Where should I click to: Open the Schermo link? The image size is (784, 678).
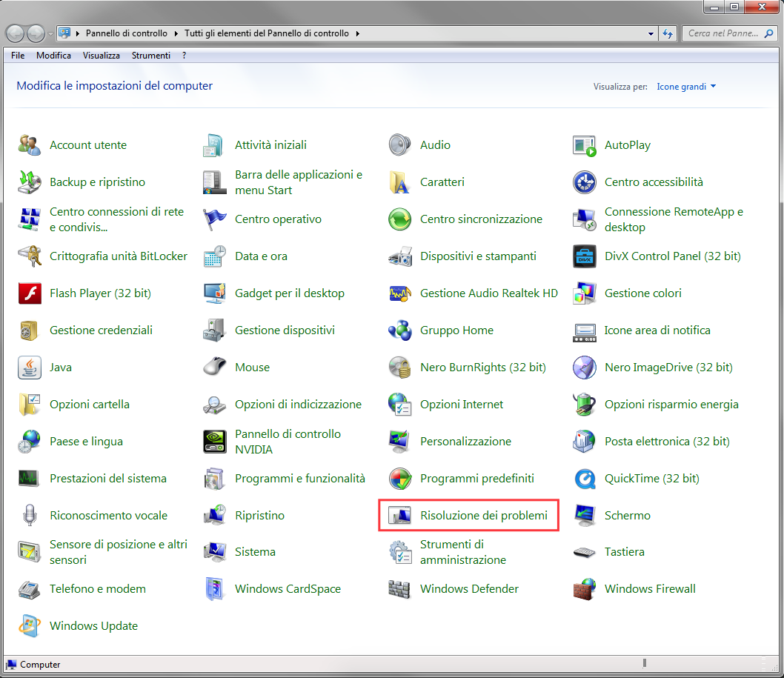628,516
